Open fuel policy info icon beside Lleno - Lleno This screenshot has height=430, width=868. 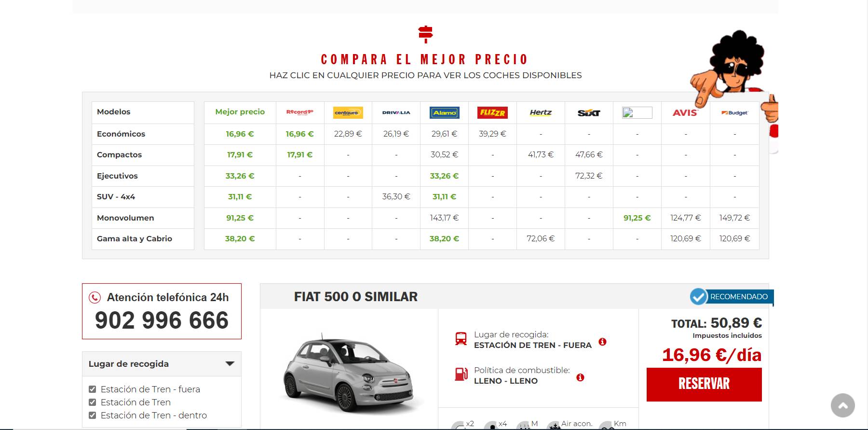point(580,377)
